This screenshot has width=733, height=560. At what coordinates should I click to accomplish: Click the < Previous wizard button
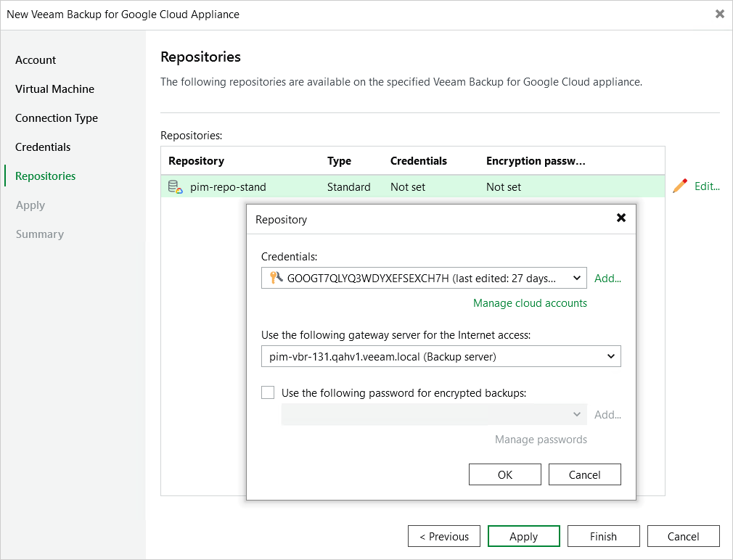[x=443, y=536]
